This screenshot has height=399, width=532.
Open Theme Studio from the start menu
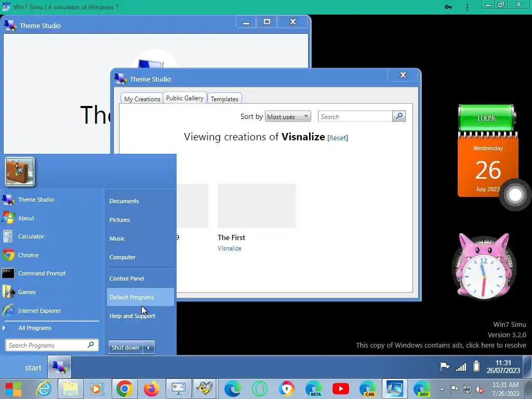tap(51, 199)
